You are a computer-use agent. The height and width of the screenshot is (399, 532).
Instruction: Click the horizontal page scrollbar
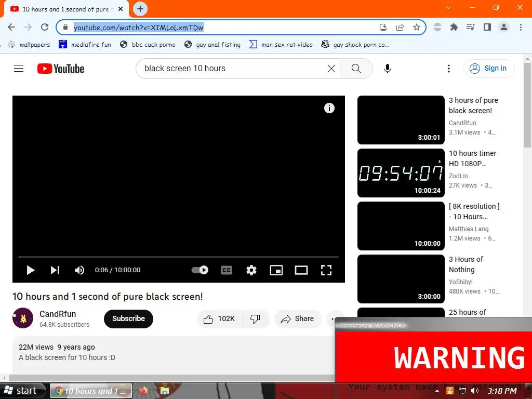tap(171, 378)
